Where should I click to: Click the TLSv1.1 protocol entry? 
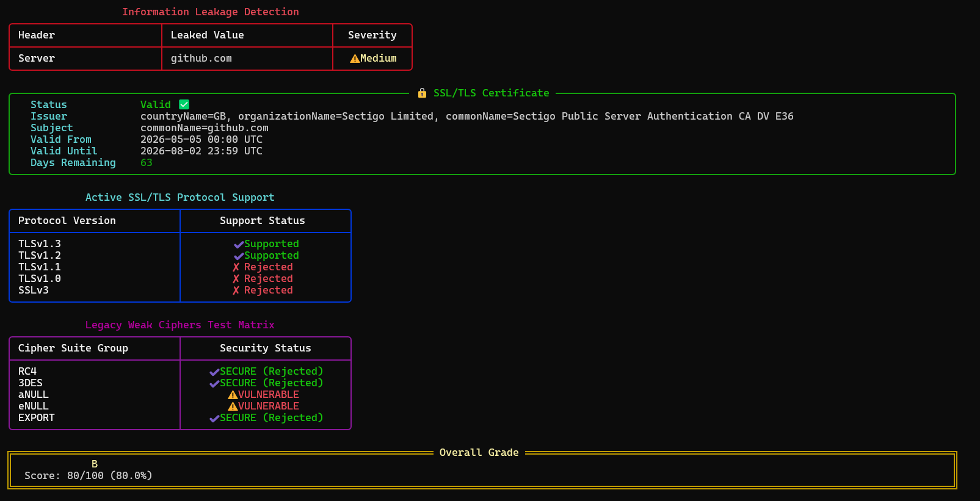40,267
